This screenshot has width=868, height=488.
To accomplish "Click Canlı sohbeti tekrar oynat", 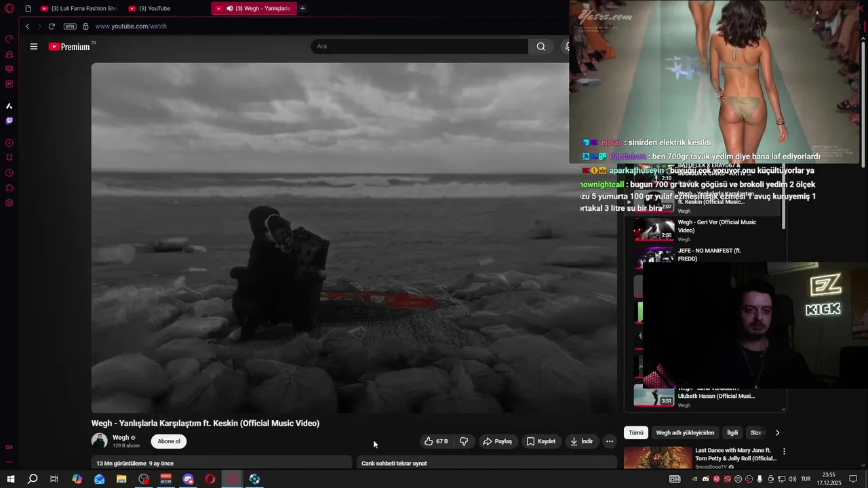I will (x=394, y=464).
